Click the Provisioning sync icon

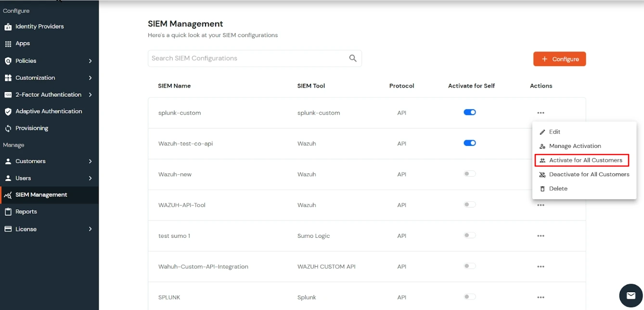(8, 129)
